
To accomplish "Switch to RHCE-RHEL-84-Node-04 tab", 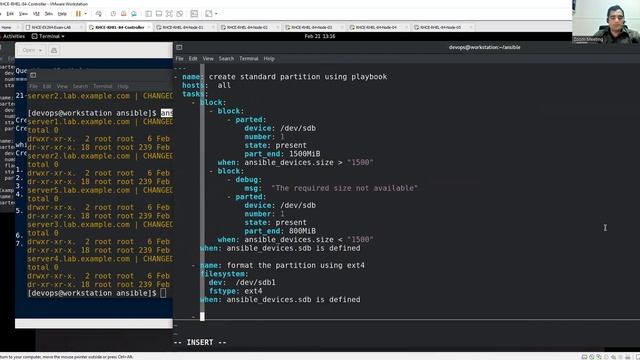I will pyautogui.click(x=376, y=27).
